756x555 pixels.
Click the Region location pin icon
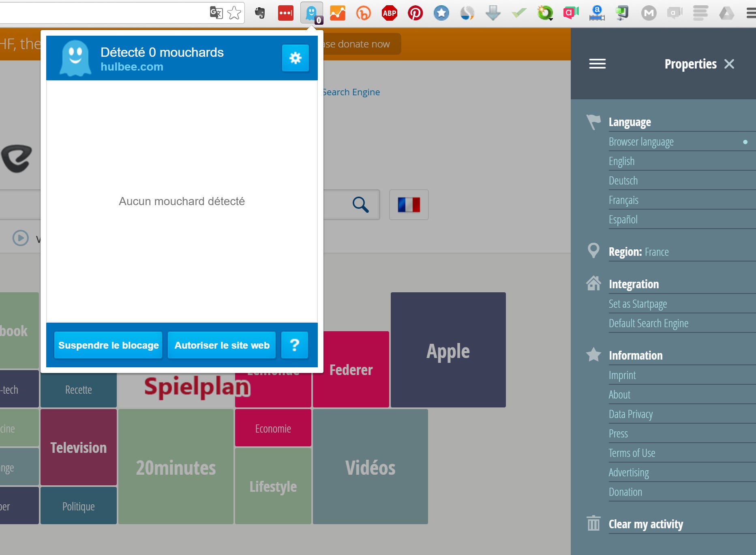593,251
